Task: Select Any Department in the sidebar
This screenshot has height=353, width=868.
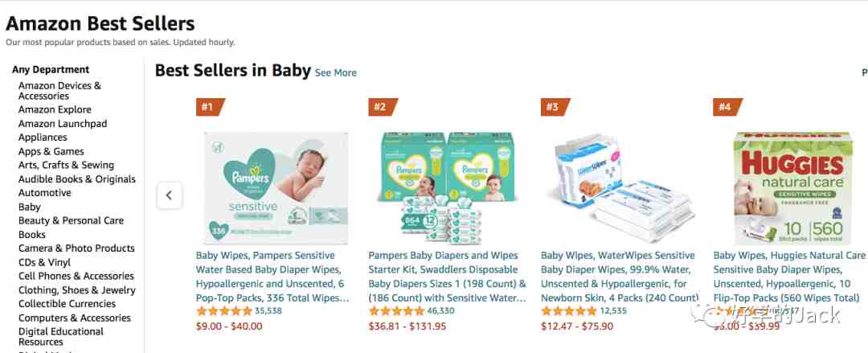Action: (51, 69)
